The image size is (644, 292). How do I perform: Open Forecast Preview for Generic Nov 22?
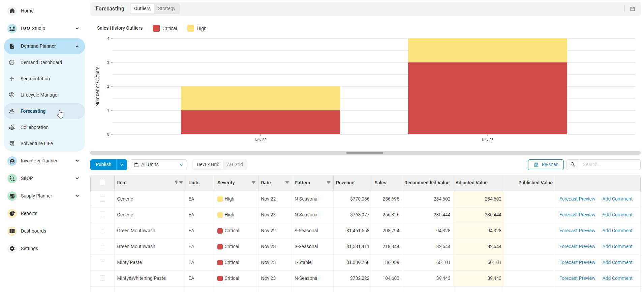pos(577,199)
